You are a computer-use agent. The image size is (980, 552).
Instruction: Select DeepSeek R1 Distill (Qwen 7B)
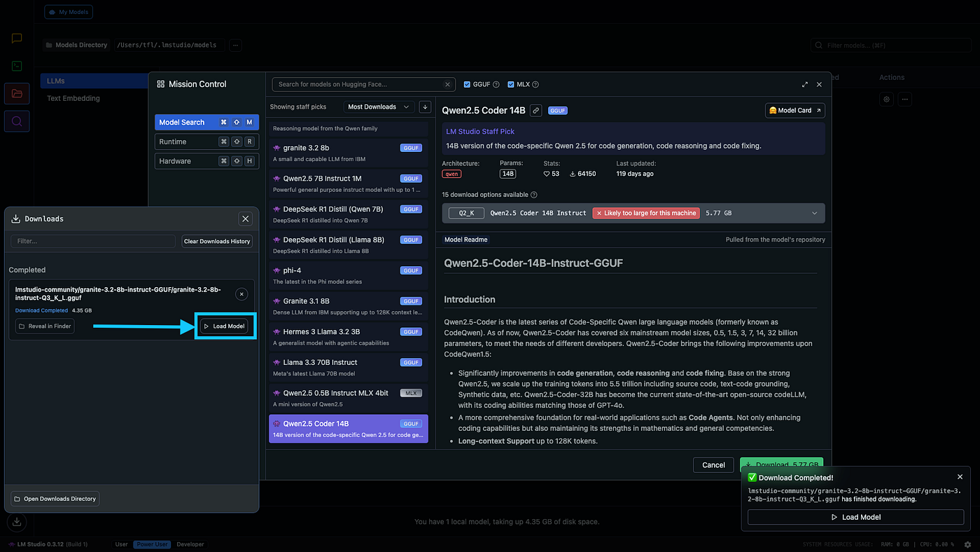tap(348, 214)
